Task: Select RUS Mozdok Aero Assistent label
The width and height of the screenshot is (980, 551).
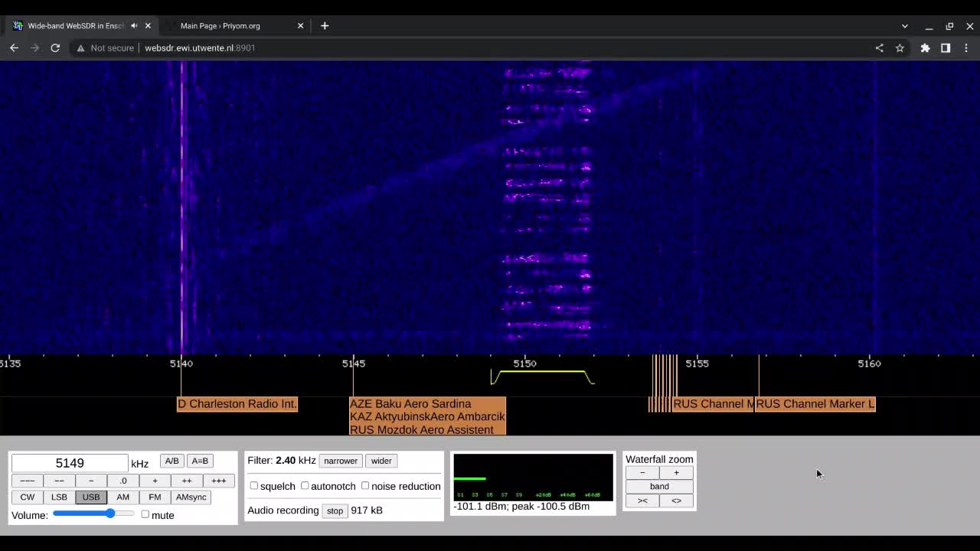Action: (422, 430)
